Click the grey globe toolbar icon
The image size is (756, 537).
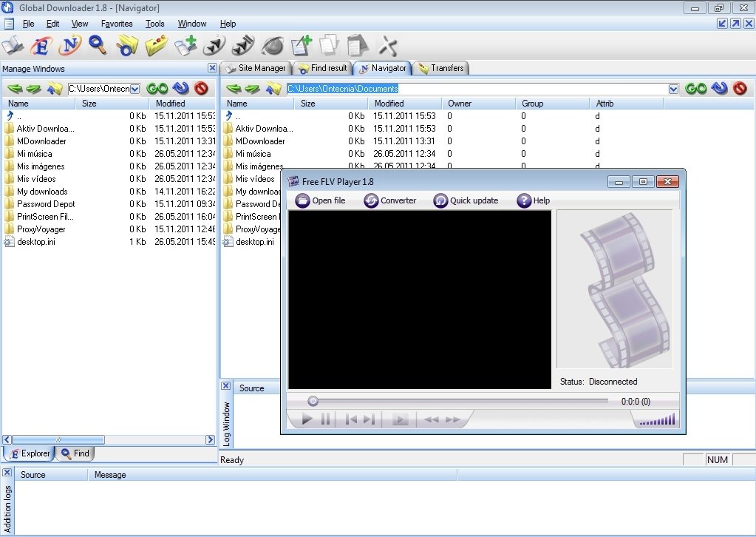point(273,47)
